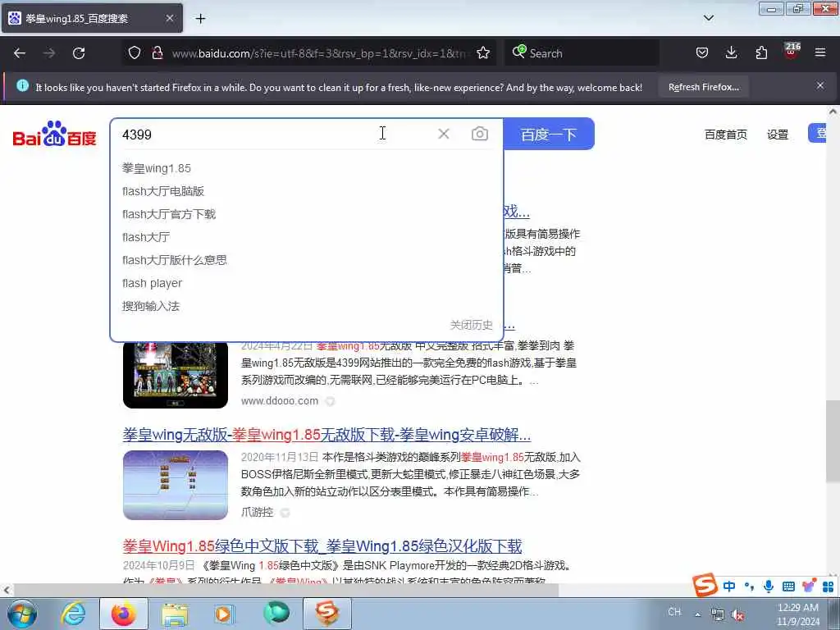Open the Sogou installer taskbar icon
840x630 pixels.
[326, 614]
